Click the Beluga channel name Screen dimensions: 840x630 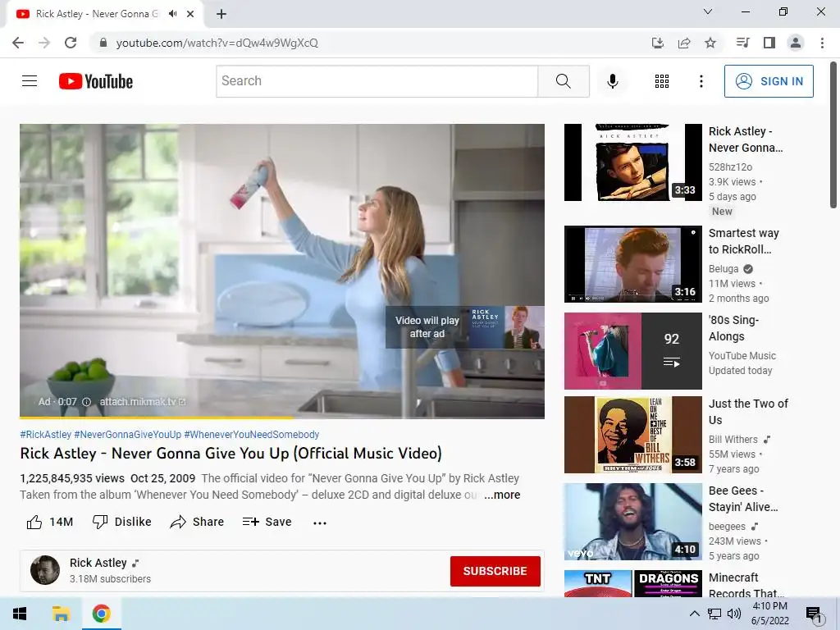click(x=724, y=269)
